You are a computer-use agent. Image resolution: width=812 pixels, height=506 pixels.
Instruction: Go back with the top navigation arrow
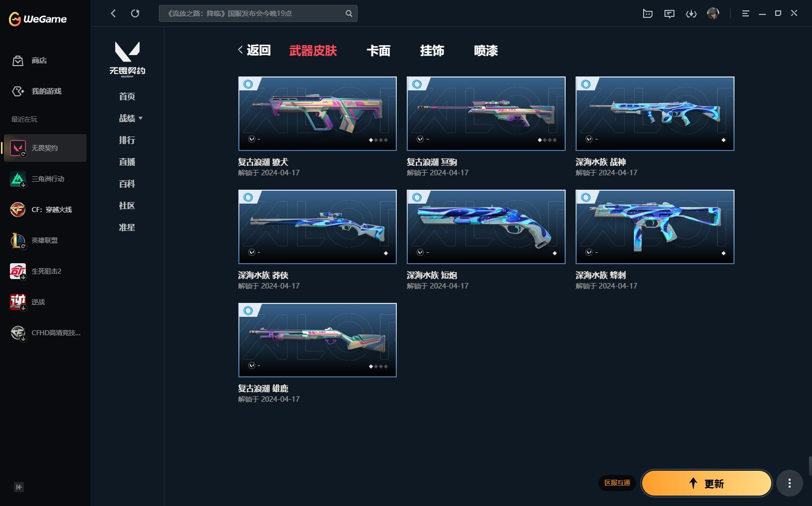pyautogui.click(x=113, y=13)
